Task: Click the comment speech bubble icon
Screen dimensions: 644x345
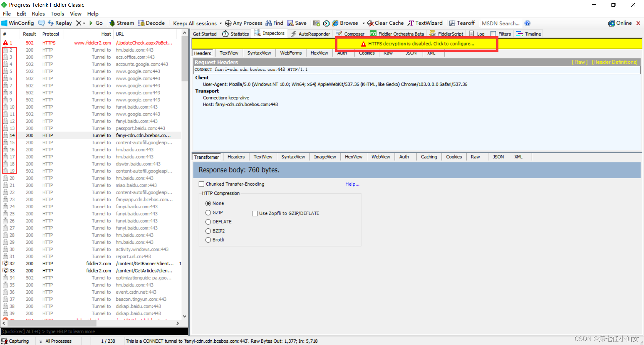Action: pyautogui.click(x=42, y=23)
